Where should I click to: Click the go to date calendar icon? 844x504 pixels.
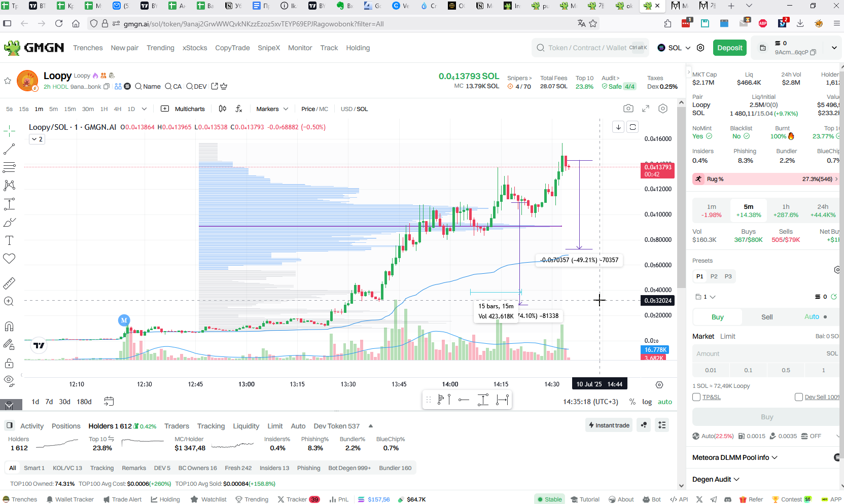[109, 401]
